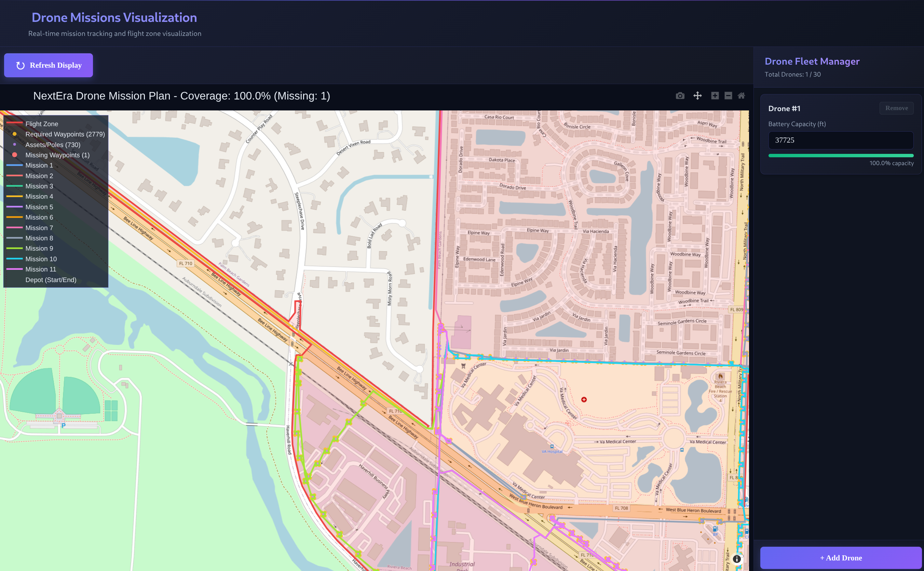Screen dimensions: 924x571
Task: Focus the Battery Capacity input field
Action: [x=841, y=140]
